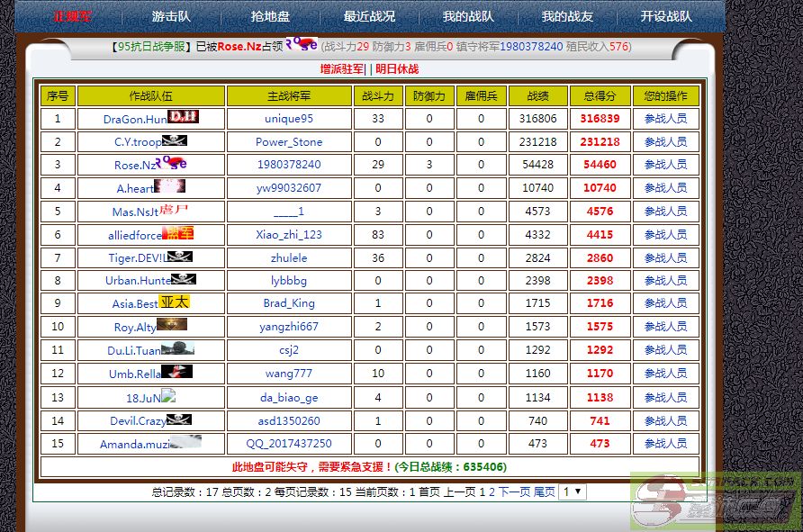
Task: Go to the 我的战队 tab
Action: (x=468, y=16)
